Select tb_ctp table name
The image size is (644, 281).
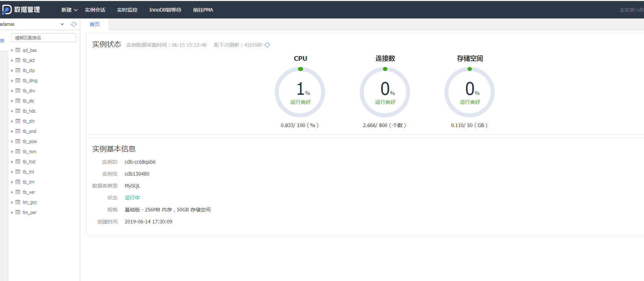point(29,71)
